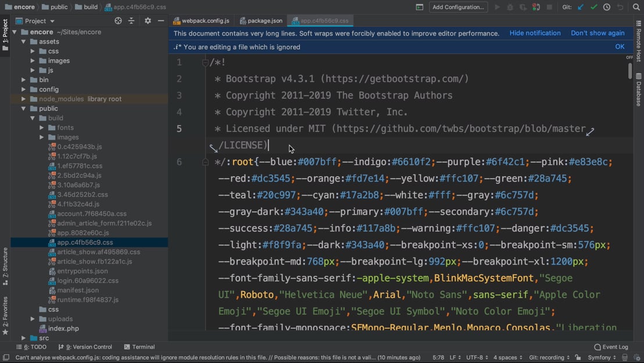Viewport: 644px width, 363px height.
Task: Click the locate file crosshair icon in Project panel
Action: click(118, 21)
